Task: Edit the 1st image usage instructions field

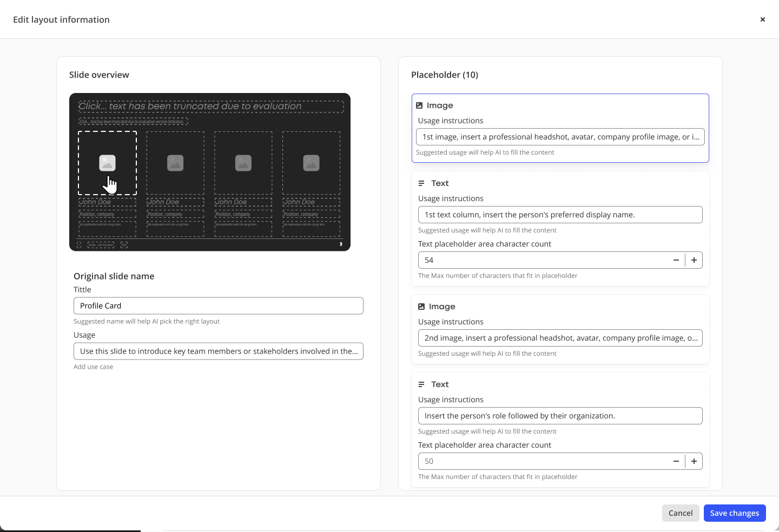Action: click(x=560, y=137)
